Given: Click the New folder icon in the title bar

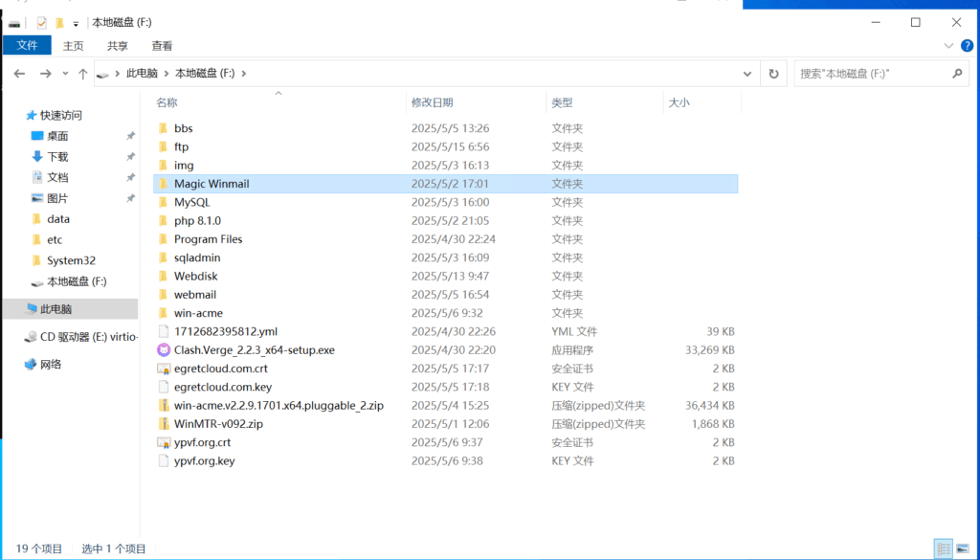Looking at the screenshot, I should 59,23.
